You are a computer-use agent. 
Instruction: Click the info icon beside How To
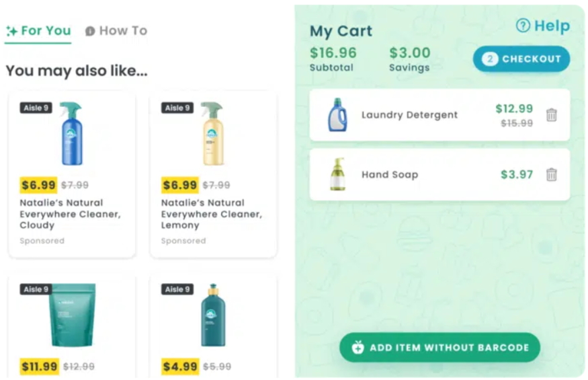[90, 31]
